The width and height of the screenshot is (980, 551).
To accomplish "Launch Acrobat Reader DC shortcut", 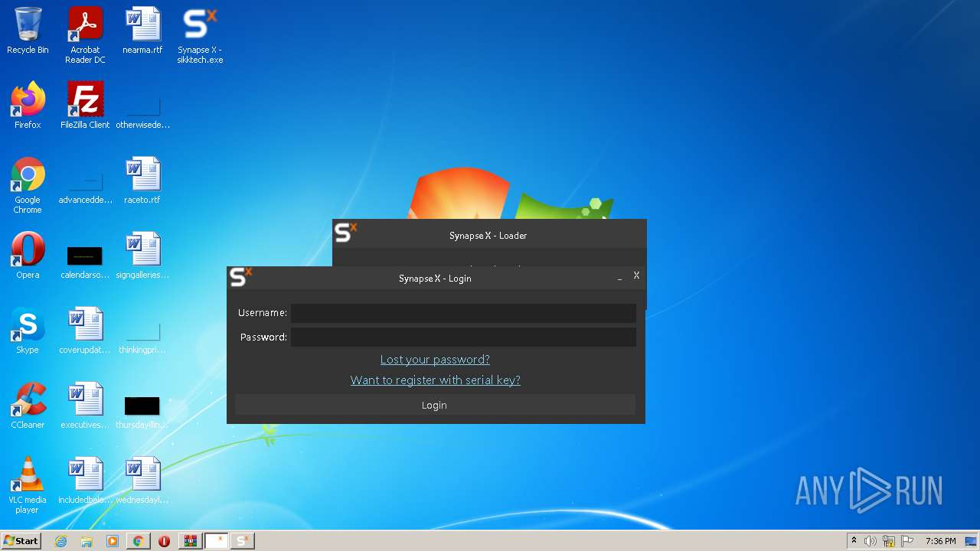I will point(85,35).
